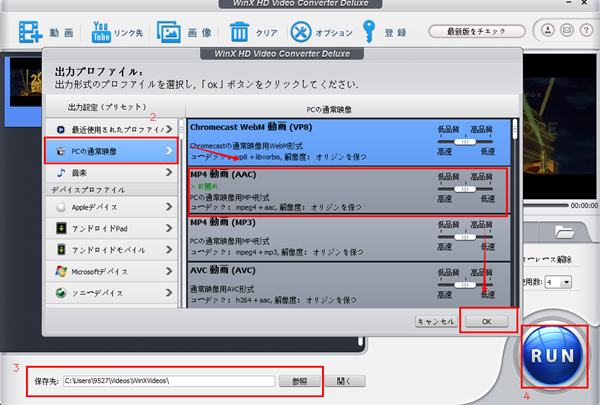The height and width of the screenshot is (405, 600).
Task: Click the blue RUN button
Action: point(553,356)
